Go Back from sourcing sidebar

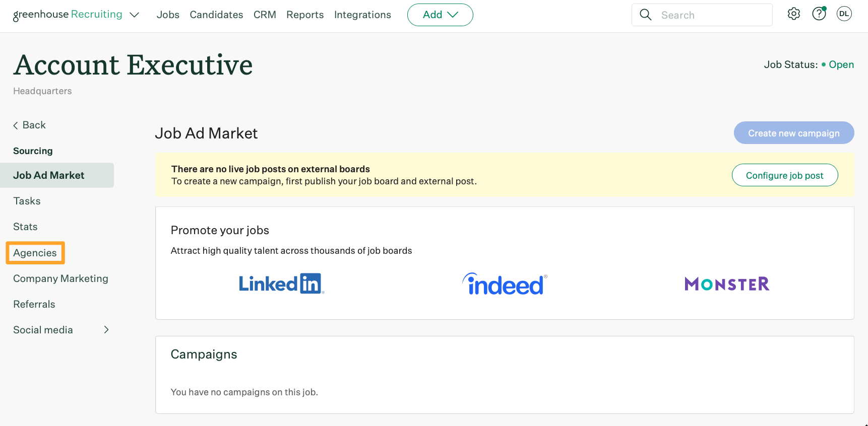point(29,125)
